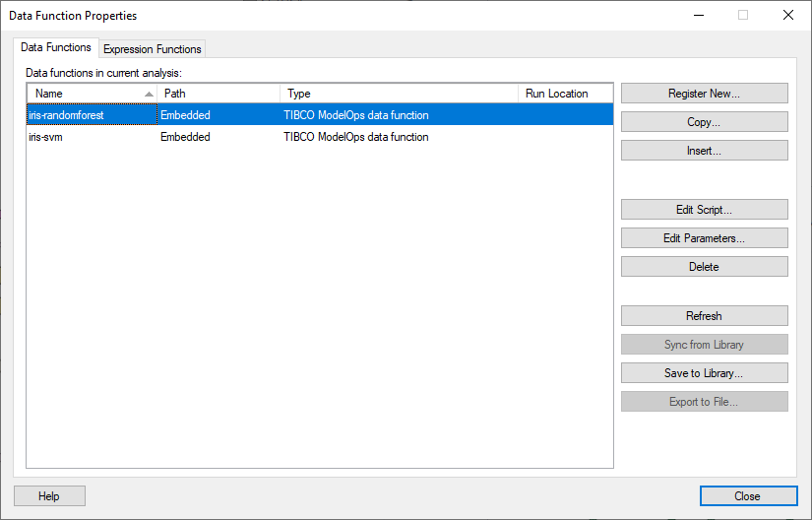Image resolution: width=812 pixels, height=520 pixels.
Task: Click Save to Library... button
Action: click(704, 373)
